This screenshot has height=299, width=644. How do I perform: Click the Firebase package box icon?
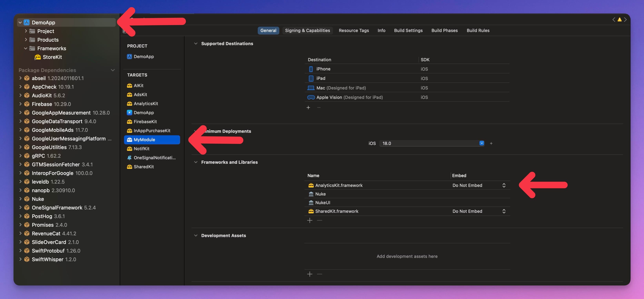pyautogui.click(x=27, y=104)
